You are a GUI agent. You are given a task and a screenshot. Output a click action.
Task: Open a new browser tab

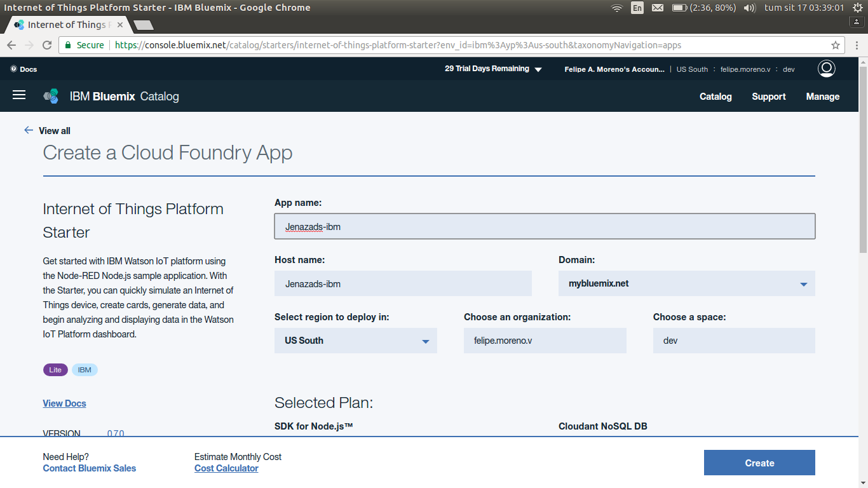[144, 25]
